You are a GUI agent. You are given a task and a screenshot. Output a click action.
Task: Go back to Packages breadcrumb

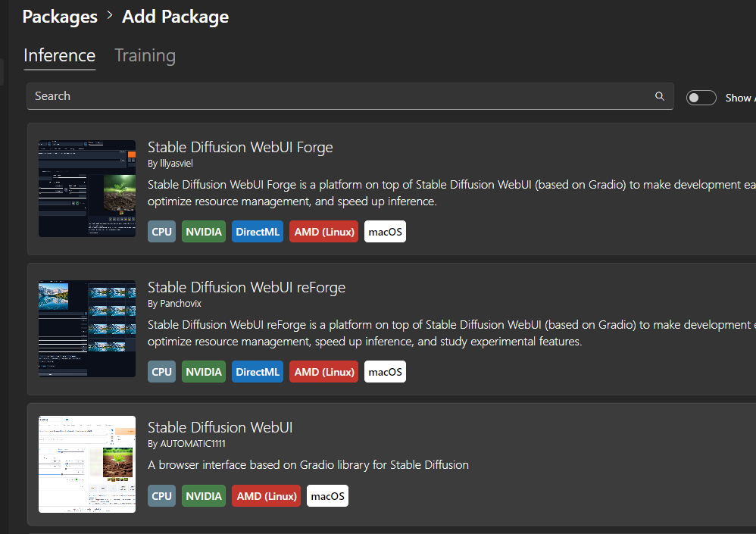[60, 17]
